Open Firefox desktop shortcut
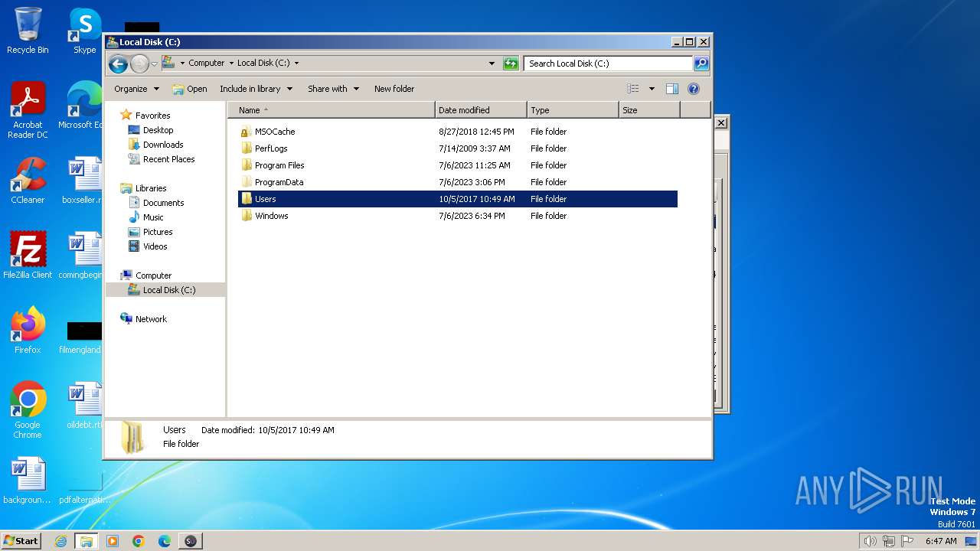Image resolution: width=980 pixels, height=551 pixels. click(28, 331)
